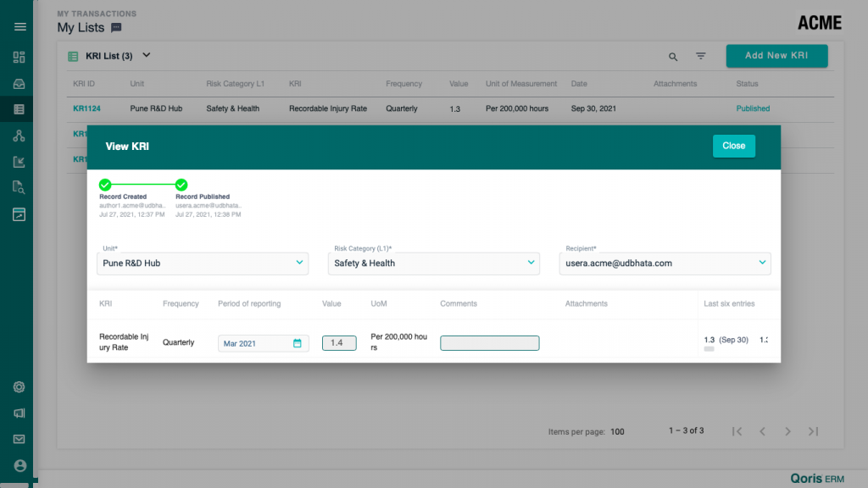
Task: Click the Date column header
Action: click(579, 84)
